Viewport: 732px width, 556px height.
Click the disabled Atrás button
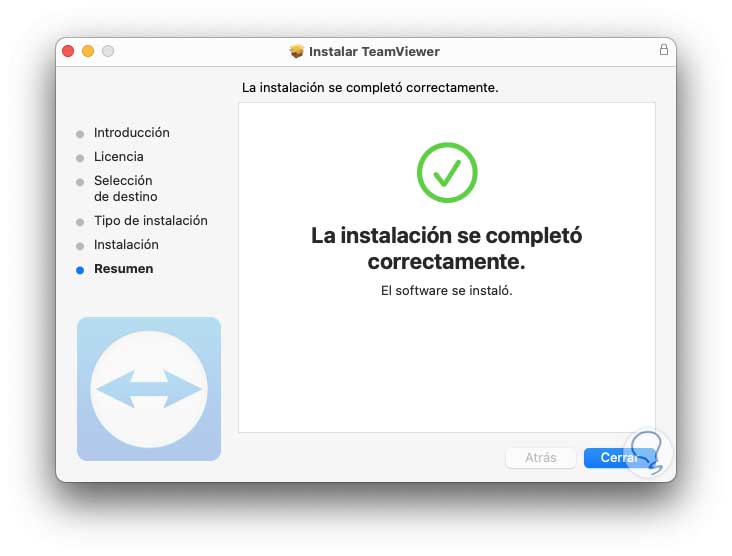click(540, 457)
